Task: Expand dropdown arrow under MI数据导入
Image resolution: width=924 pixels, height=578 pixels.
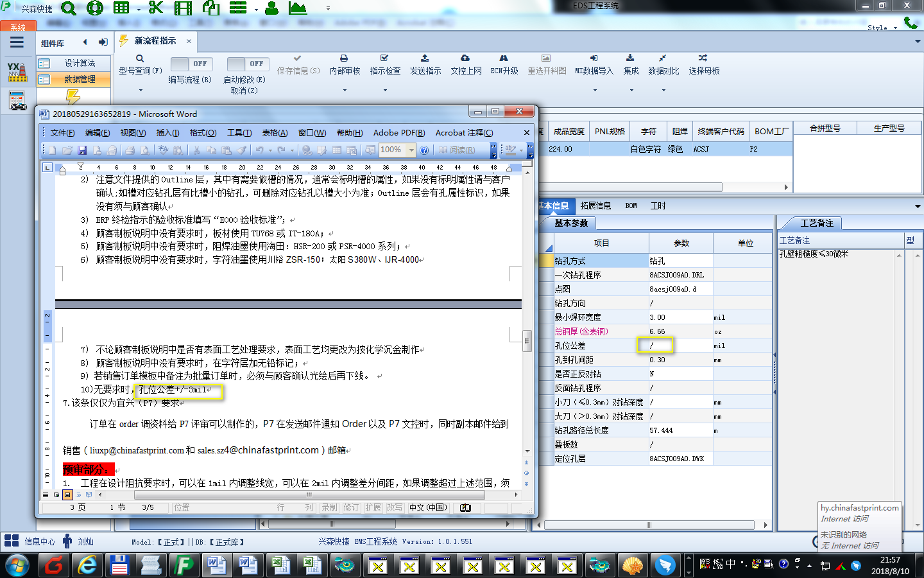Action: point(594,91)
